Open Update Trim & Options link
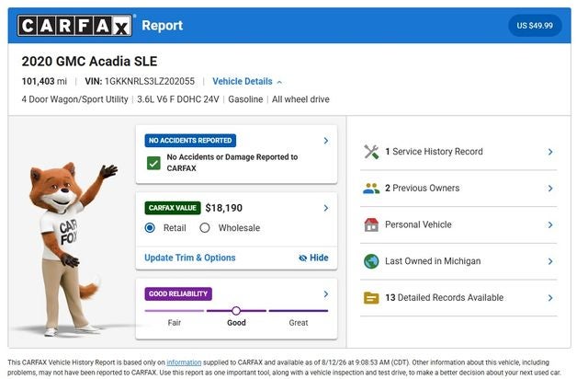The height and width of the screenshot is (379, 588). [190, 258]
